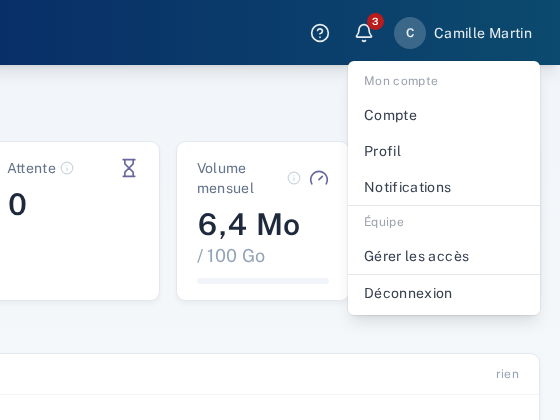The width and height of the screenshot is (560, 420).
Task: Click the monthly volume usage progress bar
Action: 263,281
